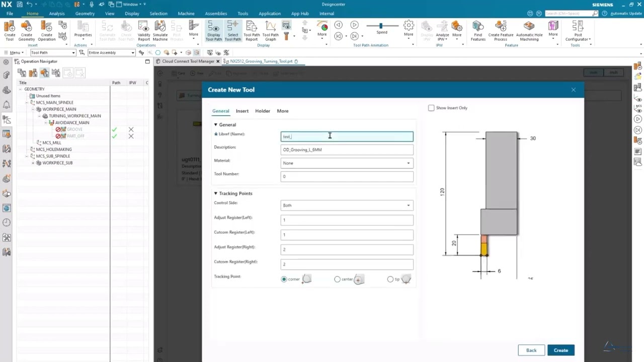Collapse the GEOMETRY tree node
This screenshot has height=362, width=644.
pos(21,89)
